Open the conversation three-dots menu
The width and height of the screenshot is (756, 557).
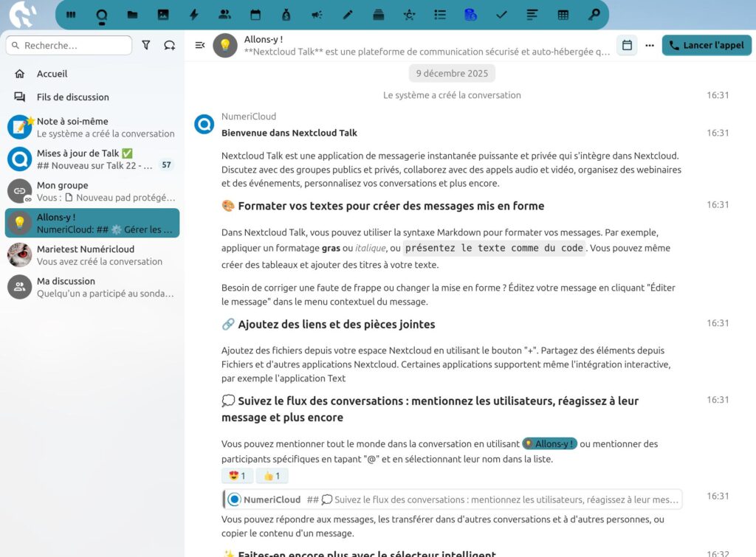[650, 45]
